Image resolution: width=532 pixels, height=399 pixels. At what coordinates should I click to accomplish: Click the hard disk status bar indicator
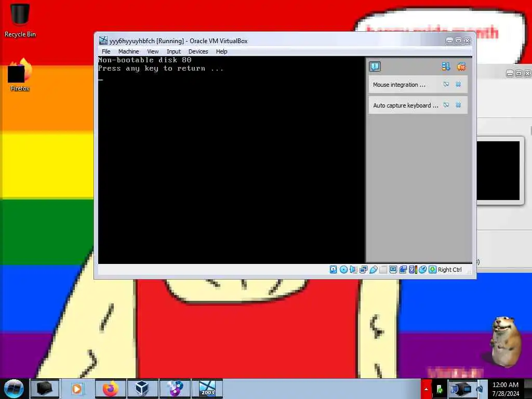333,270
